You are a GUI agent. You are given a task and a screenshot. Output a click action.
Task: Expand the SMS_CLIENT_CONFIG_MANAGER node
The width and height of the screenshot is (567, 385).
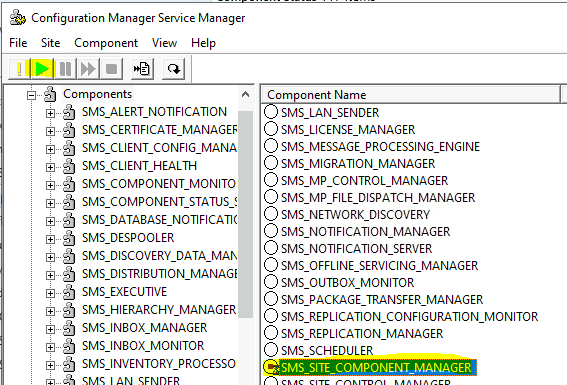[x=50, y=149]
